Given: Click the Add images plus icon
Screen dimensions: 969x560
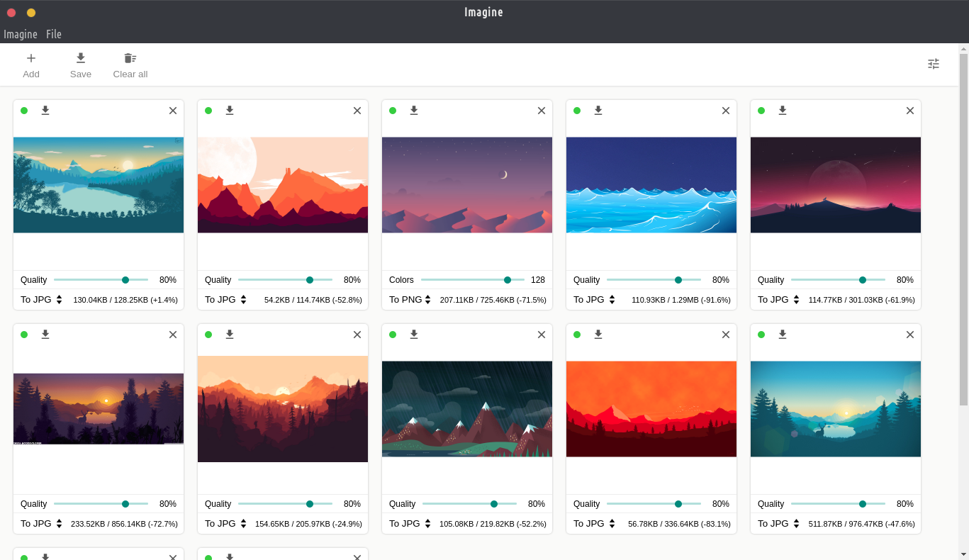Looking at the screenshot, I should click(31, 58).
